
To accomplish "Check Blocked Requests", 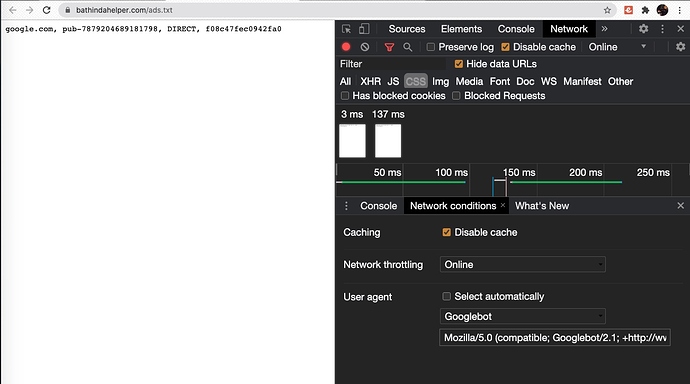I will point(456,95).
